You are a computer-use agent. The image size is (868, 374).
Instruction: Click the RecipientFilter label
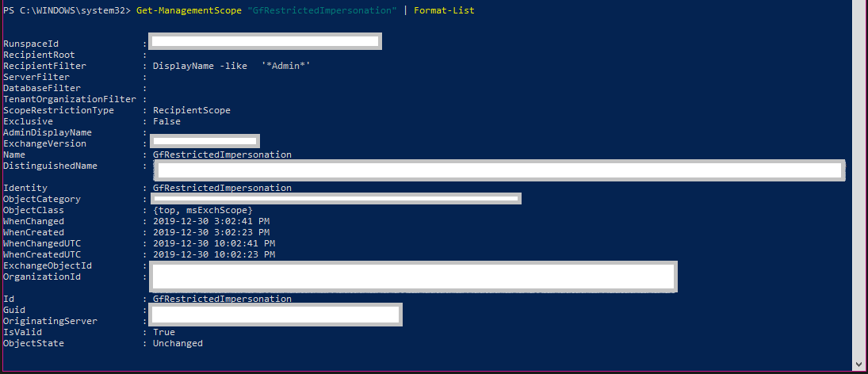click(x=45, y=66)
